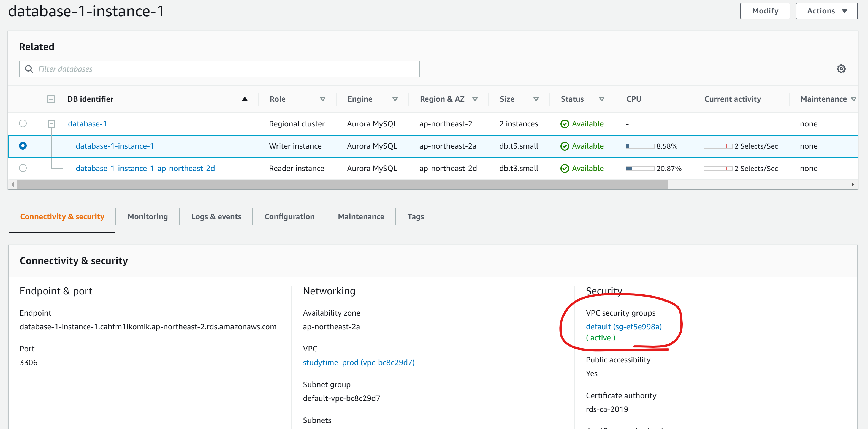Screen dimensions: 868x429
Task: Select the reader instance radio button
Action: point(23,168)
